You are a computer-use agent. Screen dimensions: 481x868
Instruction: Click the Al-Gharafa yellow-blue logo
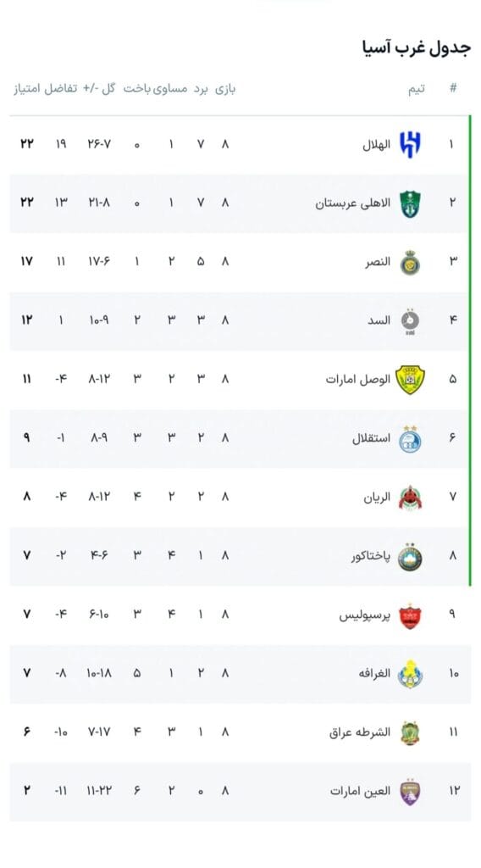coord(410,674)
